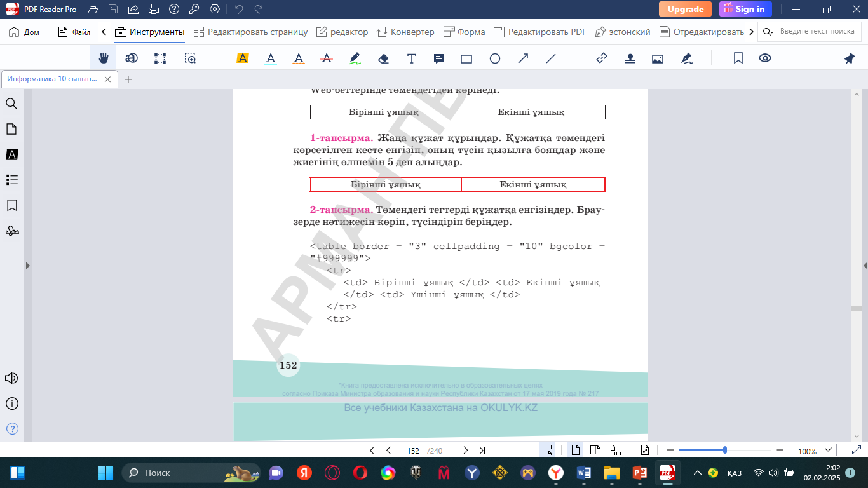Image resolution: width=868 pixels, height=488 pixels.
Task: Enable two-page view mode
Action: click(x=595, y=451)
